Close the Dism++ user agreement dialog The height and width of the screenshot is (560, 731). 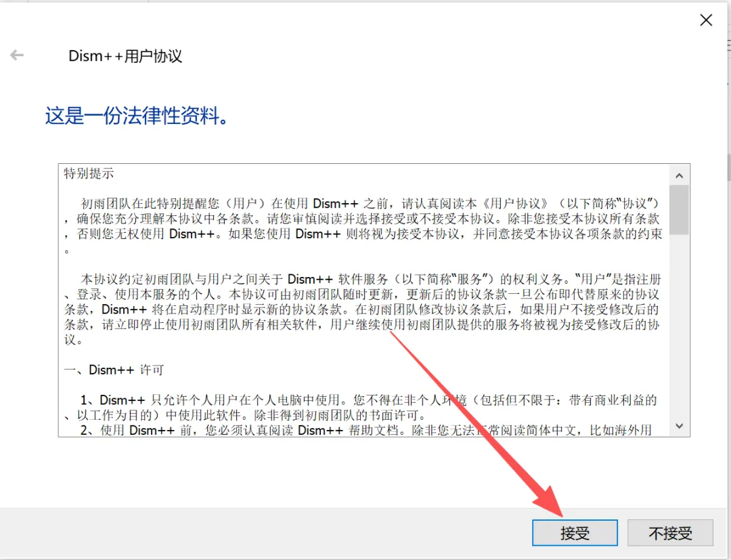point(706,20)
